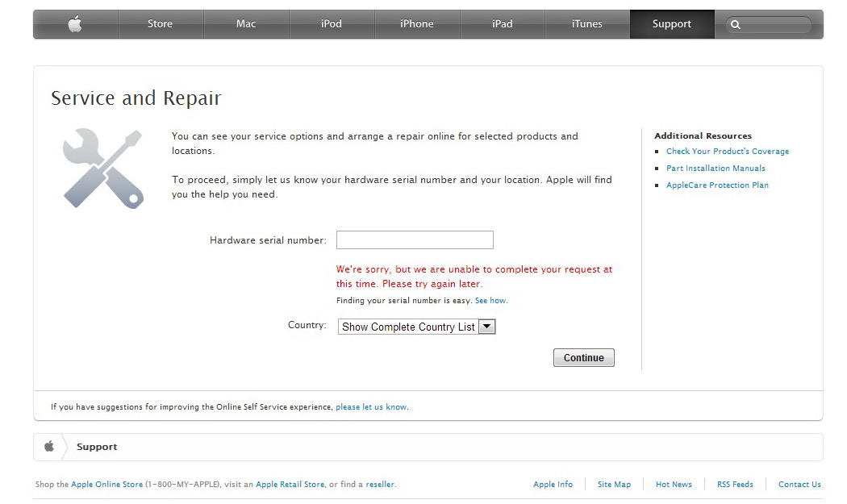Switch to the iPad tab
Screen dimensions: 847x504
click(502, 23)
